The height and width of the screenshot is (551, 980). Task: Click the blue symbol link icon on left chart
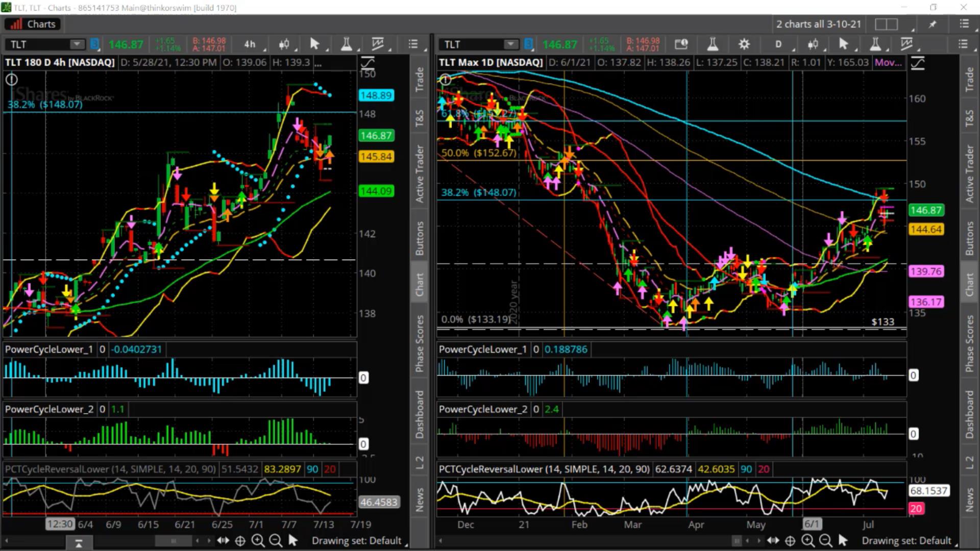(x=94, y=44)
